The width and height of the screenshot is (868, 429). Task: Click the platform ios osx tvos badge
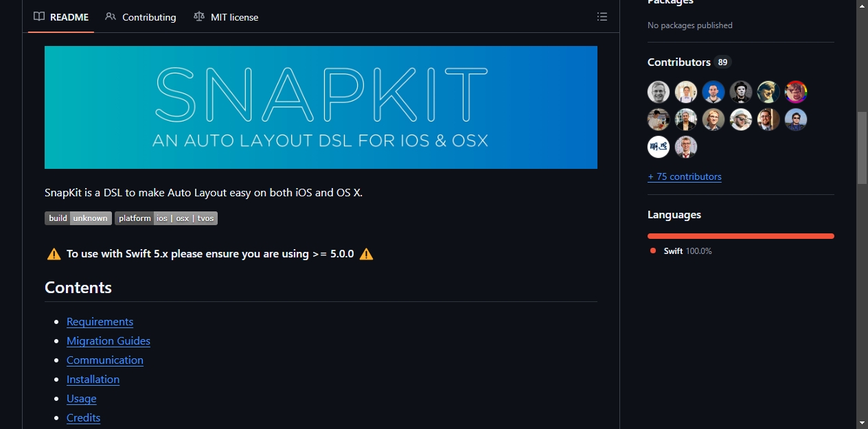tap(166, 218)
